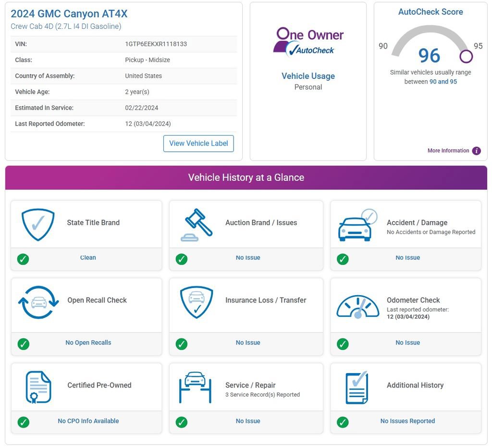Click the Vehicle History at a Glance banner
This screenshot has width=492, height=448.
tap(246, 177)
